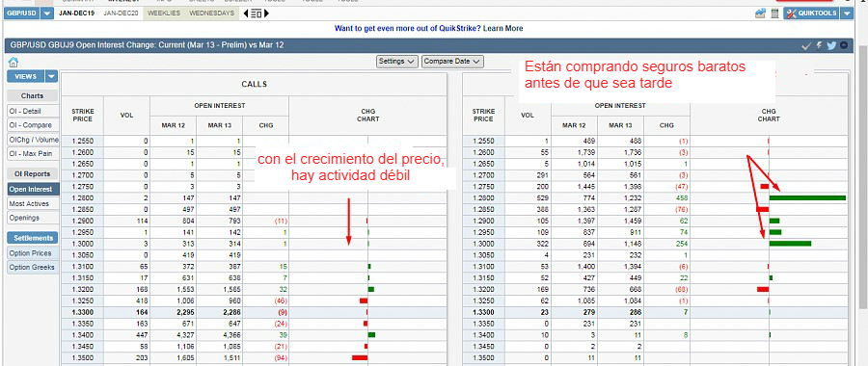Image resolution: width=868 pixels, height=366 pixels.
Task: Expand the Views dropdown arrow
Action: [x=51, y=77]
